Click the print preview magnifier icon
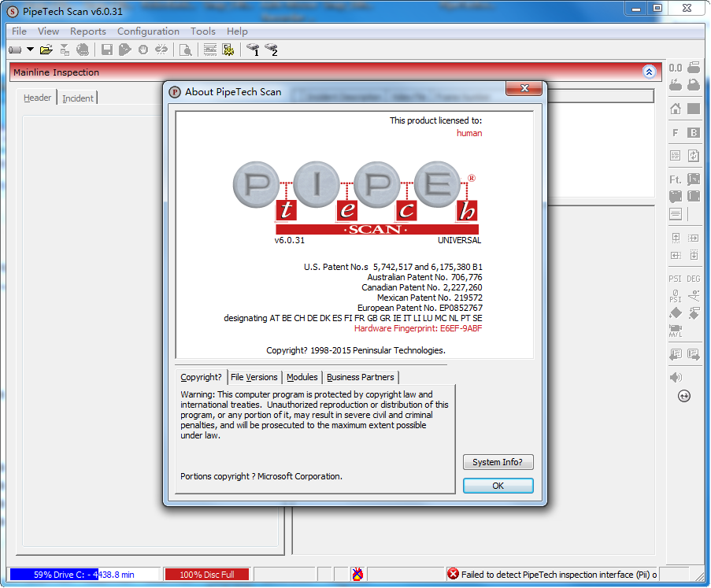Image resolution: width=711 pixels, height=588 pixels. [x=186, y=50]
